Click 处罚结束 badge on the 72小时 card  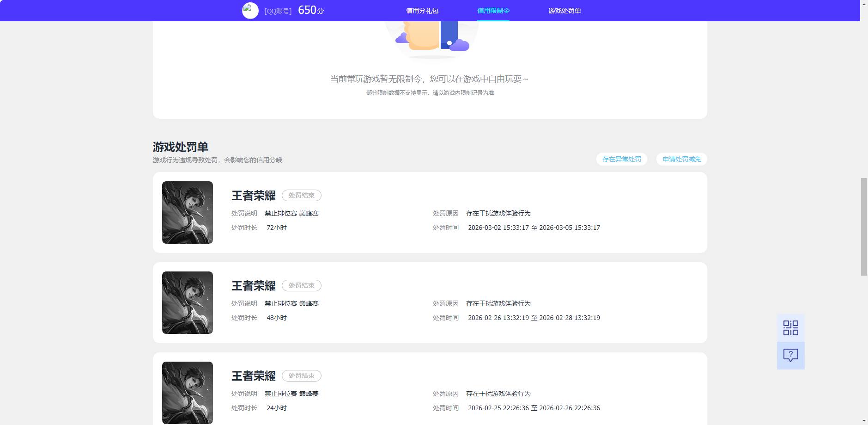pyautogui.click(x=302, y=196)
